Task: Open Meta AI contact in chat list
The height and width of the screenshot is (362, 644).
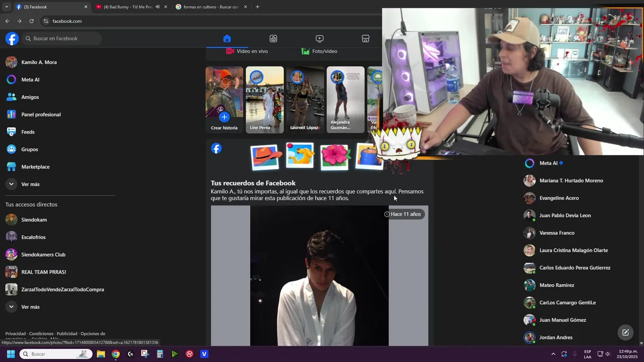Action: click(548, 163)
